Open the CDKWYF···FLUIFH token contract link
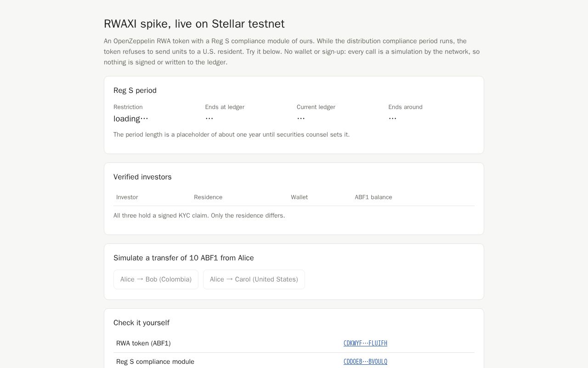This screenshot has width=588, height=368. pyautogui.click(x=365, y=343)
